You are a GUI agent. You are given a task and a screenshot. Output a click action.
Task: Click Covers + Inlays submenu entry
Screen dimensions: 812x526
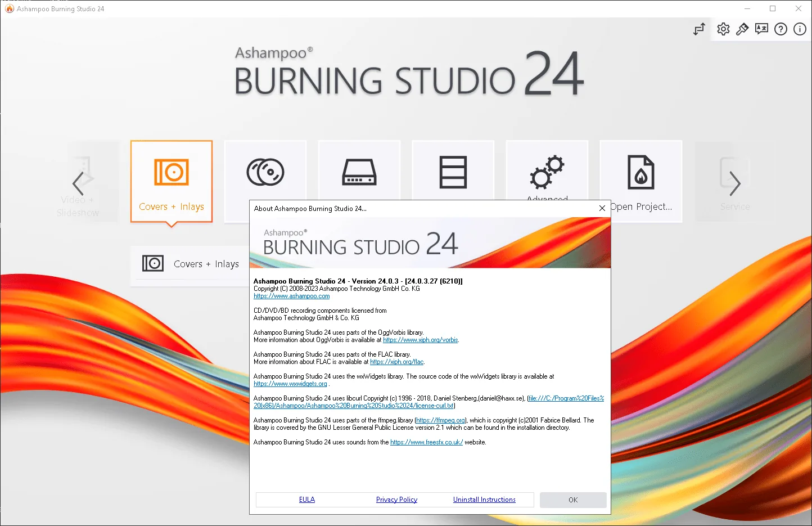(x=191, y=263)
